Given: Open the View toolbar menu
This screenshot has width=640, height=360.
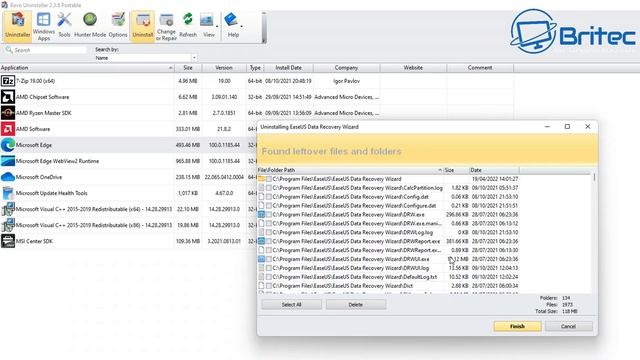Looking at the screenshot, I should click(x=209, y=25).
